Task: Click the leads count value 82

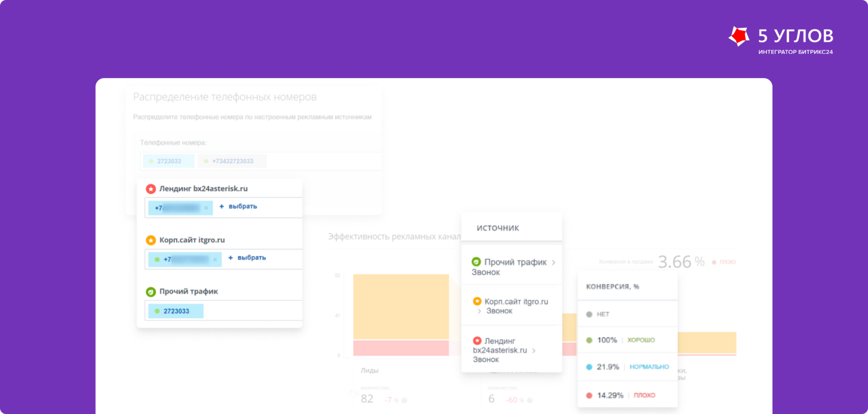Action: [x=367, y=399]
